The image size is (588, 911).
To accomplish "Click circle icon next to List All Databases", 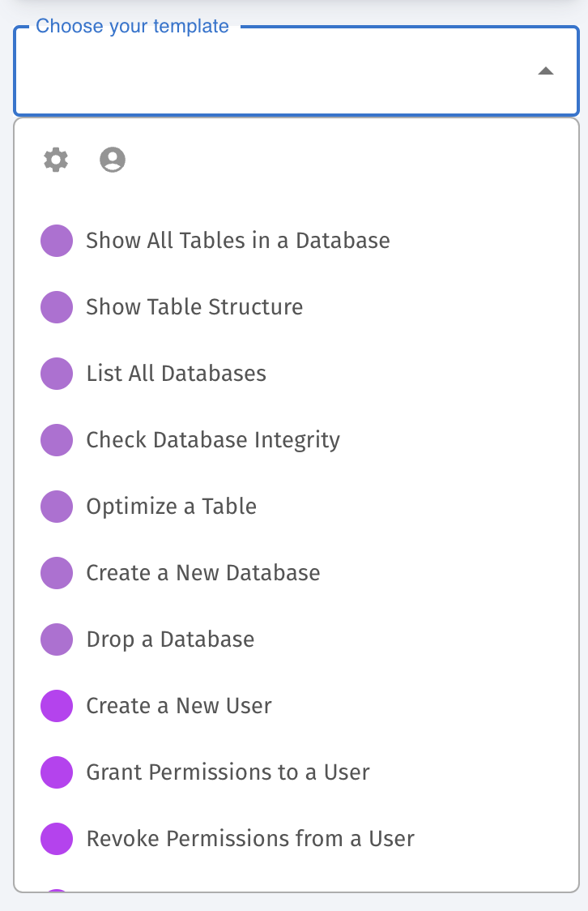I will [57, 373].
